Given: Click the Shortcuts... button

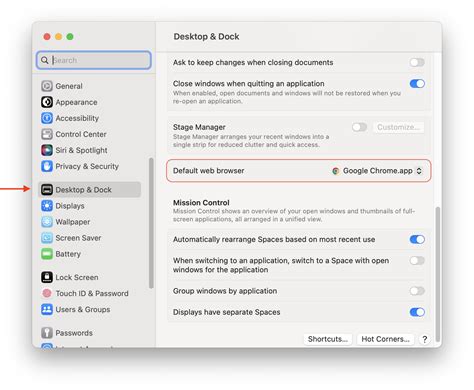Looking at the screenshot, I should 328,339.
